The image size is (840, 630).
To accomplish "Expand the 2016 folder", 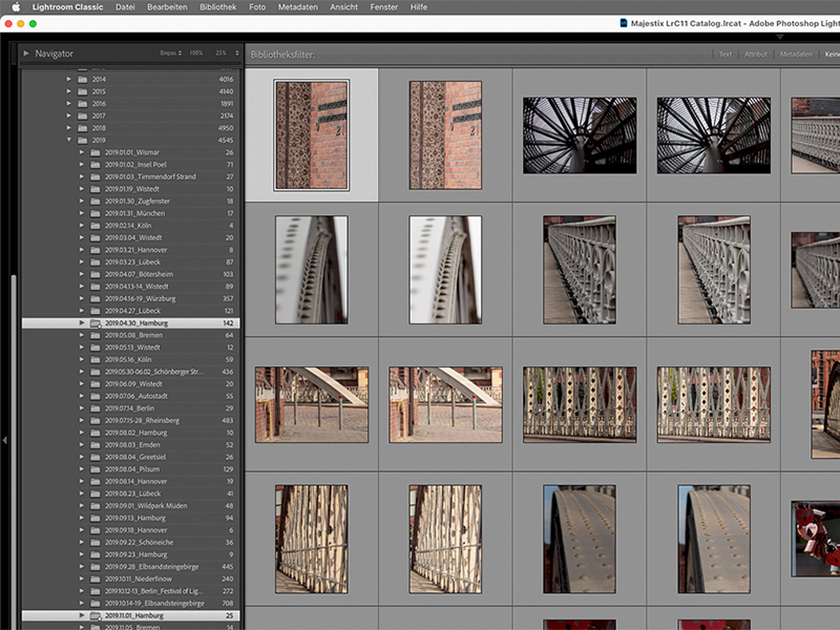I will [x=69, y=103].
